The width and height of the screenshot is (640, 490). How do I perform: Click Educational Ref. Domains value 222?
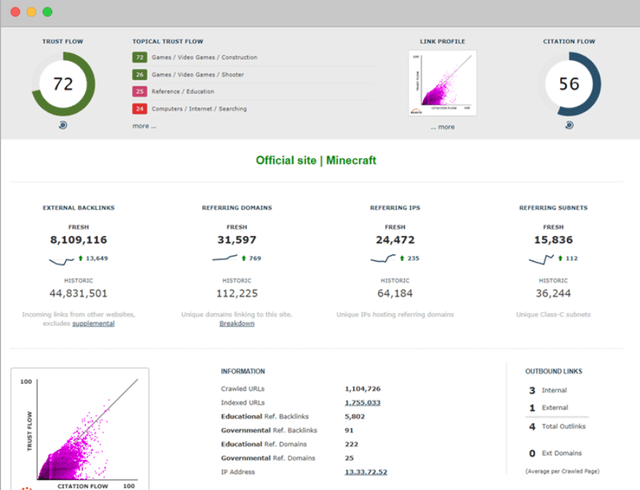coord(351,444)
